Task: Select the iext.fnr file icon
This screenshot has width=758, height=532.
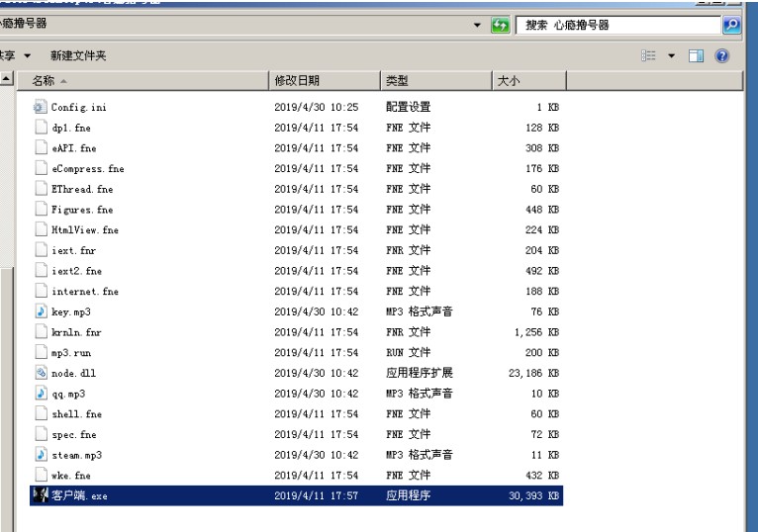Action: pos(42,250)
